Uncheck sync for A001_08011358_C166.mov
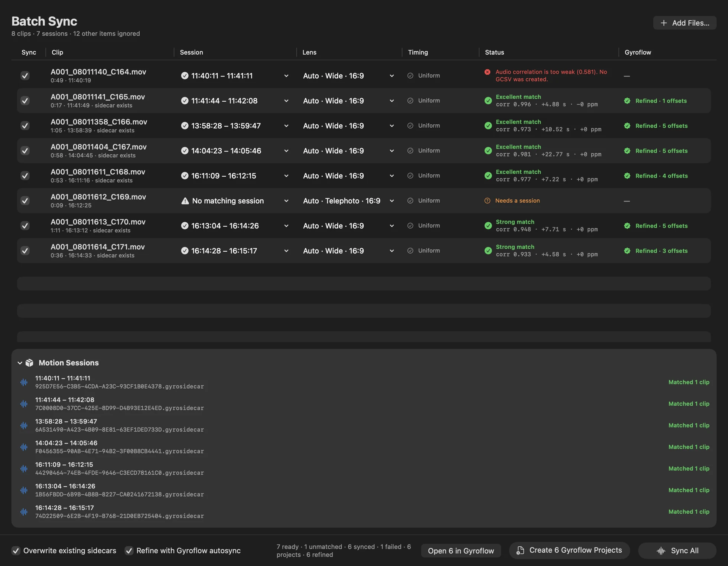Screen dimensions: 728x566 tap(25, 126)
